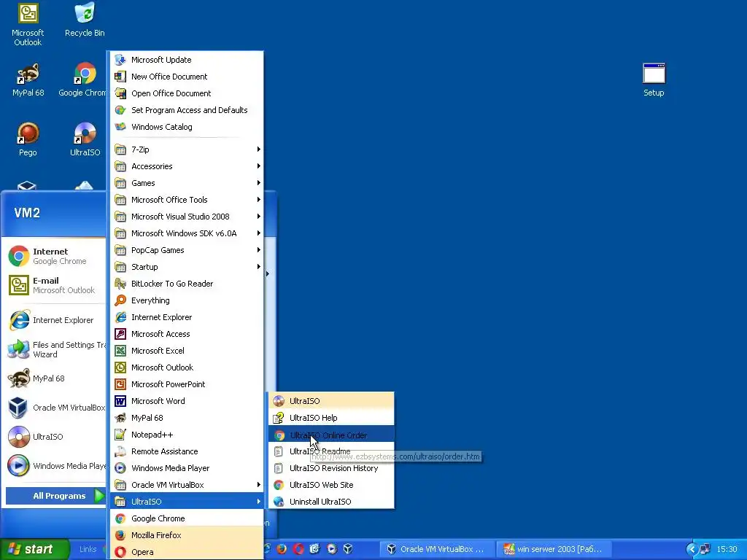Select New Office Document entry
Viewport: 747px width, 560px height.
coord(187,77)
